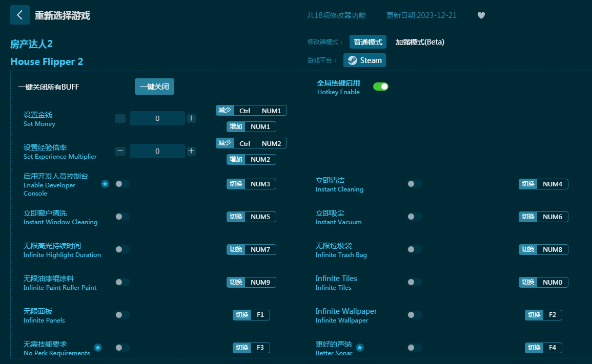Image resolution: width=592 pixels, height=364 pixels.
Task: Enable the Developer Console toggle
Action: click(x=123, y=184)
